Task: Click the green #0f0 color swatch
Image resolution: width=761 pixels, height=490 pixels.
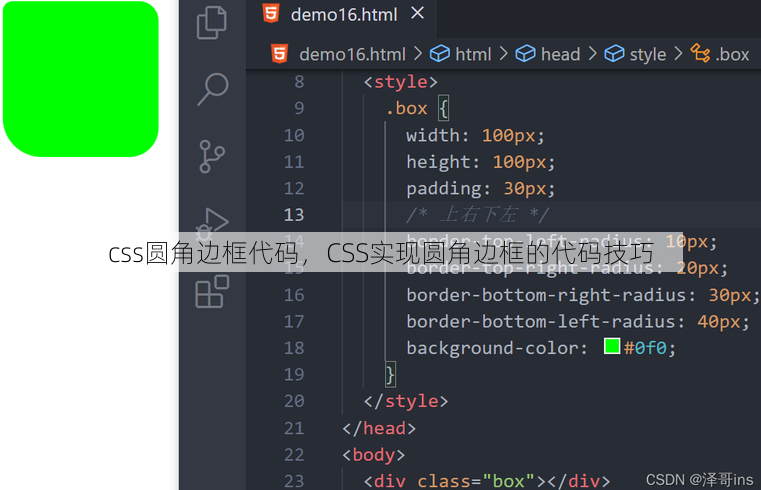Action: (612, 346)
